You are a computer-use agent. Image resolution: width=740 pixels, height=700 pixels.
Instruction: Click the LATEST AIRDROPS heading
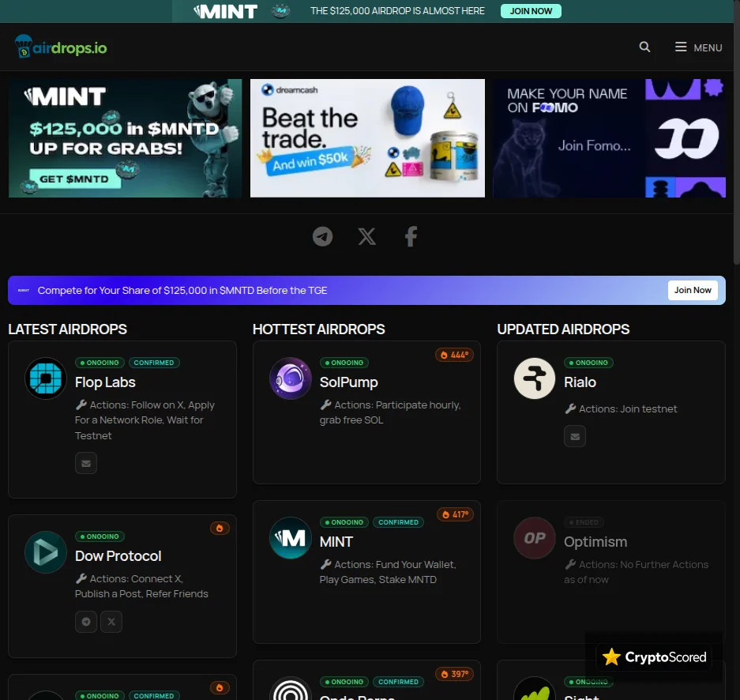(x=67, y=329)
